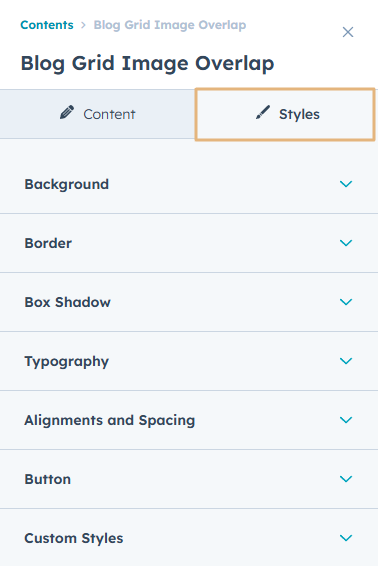The height and width of the screenshot is (566, 378).
Task: Click the paintbrush icon on Styles tab
Action: [263, 112]
